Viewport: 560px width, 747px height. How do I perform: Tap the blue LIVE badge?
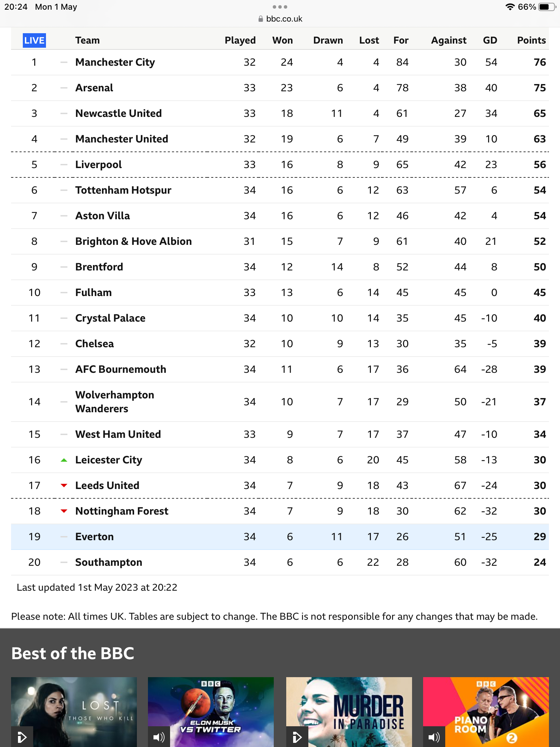pyautogui.click(x=34, y=40)
